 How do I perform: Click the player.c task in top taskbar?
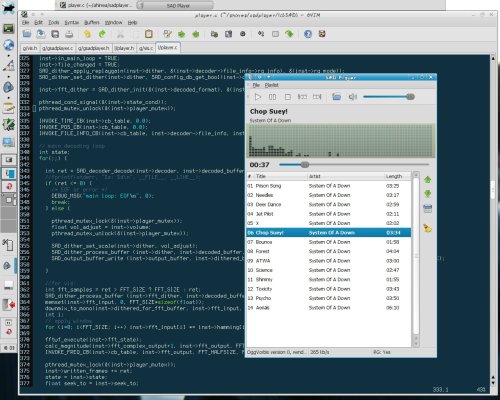[x=96, y=5]
